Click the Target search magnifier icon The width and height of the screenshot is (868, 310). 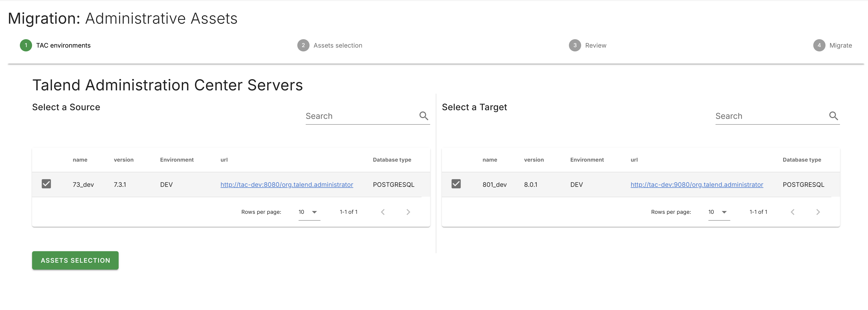click(833, 116)
